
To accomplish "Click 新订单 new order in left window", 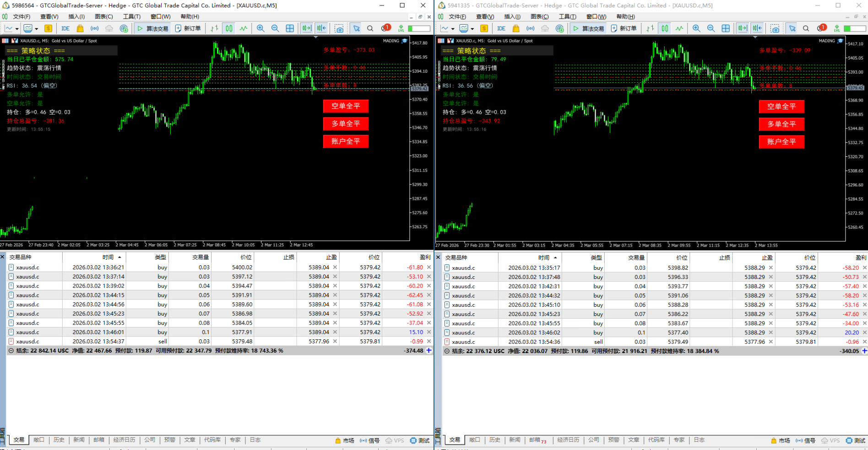I will (188, 28).
